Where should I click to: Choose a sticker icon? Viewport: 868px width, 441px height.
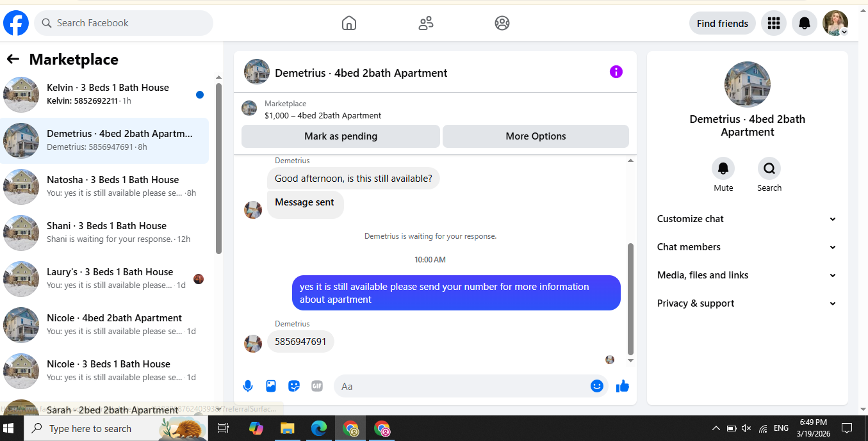pyautogui.click(x=294, y=386)
